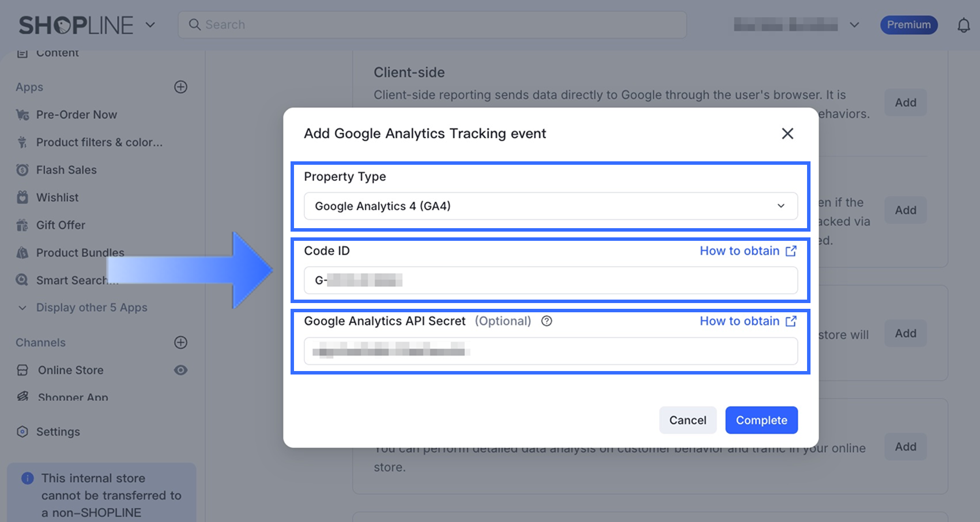Close the Add Google Analytics dialog
This screenshot has height=522, width=980.
pyautogui.click(x=787, y=134)
